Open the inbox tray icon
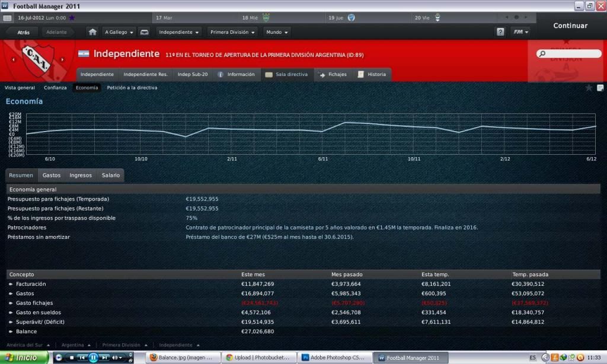 pos(145,32)
